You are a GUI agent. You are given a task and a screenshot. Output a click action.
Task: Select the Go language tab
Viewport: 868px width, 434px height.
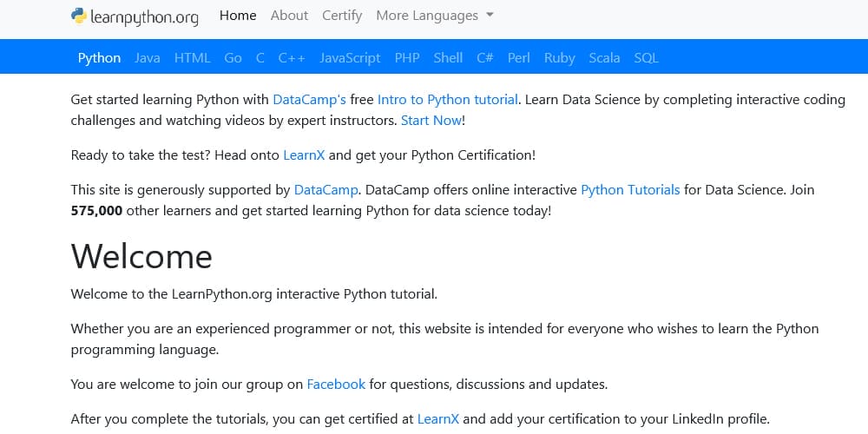click(233, 58)
